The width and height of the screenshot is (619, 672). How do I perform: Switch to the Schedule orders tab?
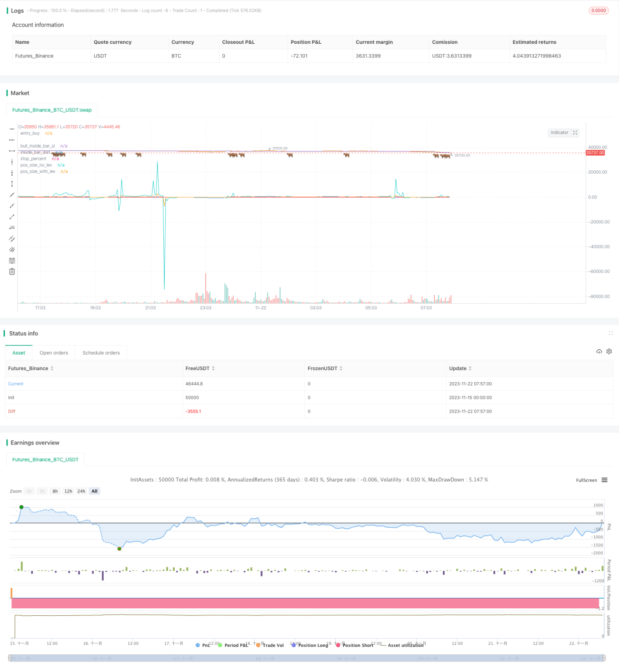[101, 353]
